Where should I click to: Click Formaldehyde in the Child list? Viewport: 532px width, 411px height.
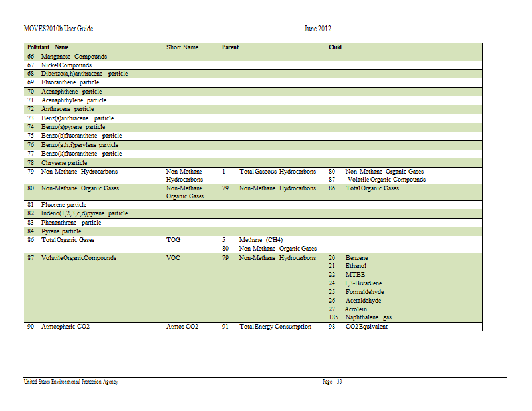point(364,292)
